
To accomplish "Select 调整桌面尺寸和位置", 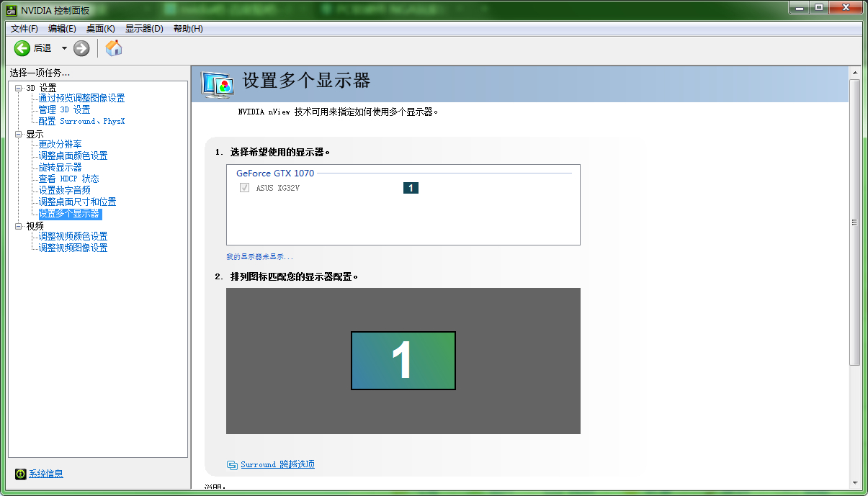I will pos(77,202).
